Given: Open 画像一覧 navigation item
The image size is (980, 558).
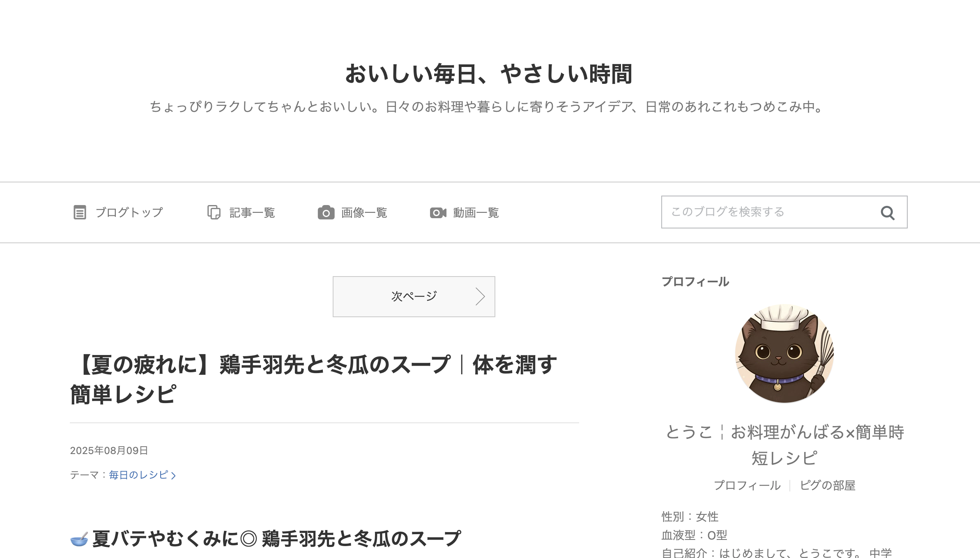Looking at the screenshot, I should [x=352, y=212].
